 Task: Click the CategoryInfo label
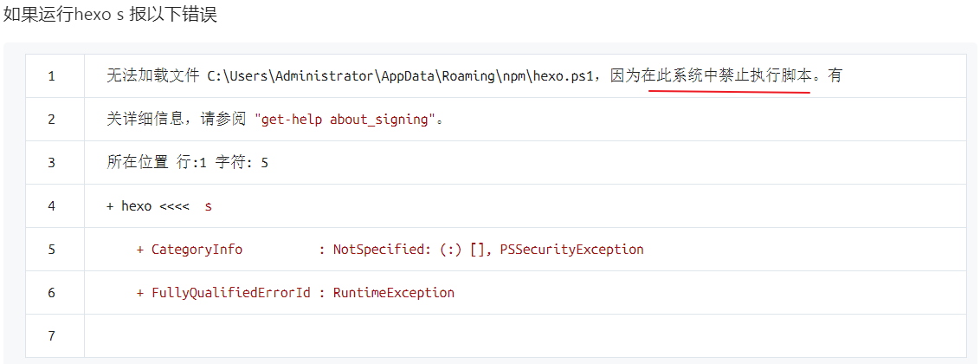click(197, 250)
